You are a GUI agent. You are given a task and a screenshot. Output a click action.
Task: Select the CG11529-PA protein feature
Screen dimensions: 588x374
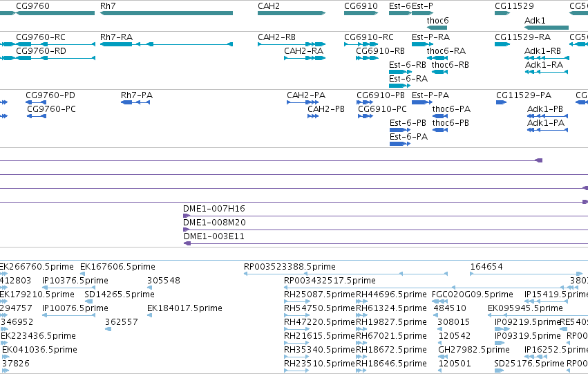pyautogui.click(x=502, y=102)
